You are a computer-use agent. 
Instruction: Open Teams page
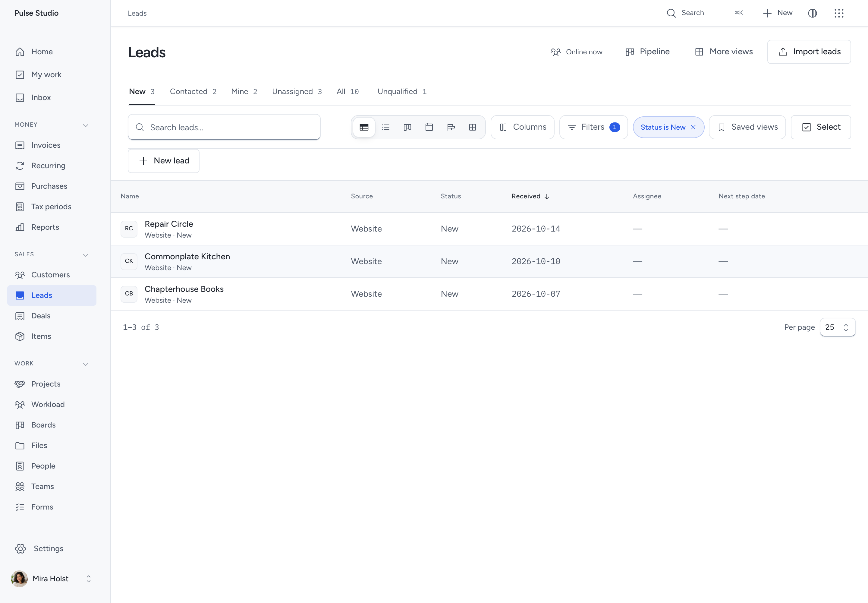(52, 486)
